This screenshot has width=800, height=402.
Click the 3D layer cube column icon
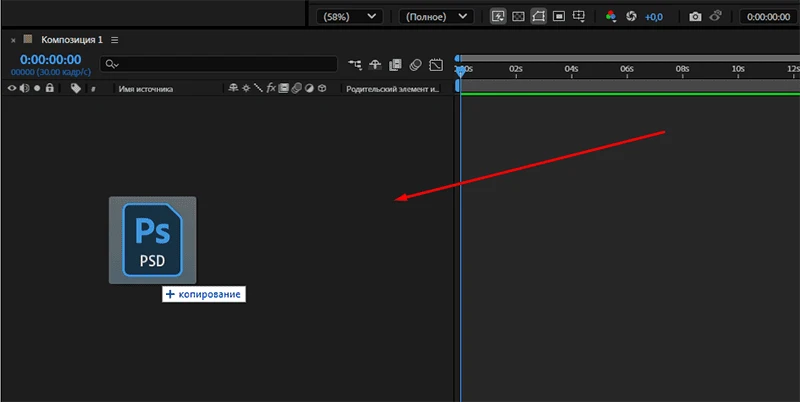(x=322, y=88)
